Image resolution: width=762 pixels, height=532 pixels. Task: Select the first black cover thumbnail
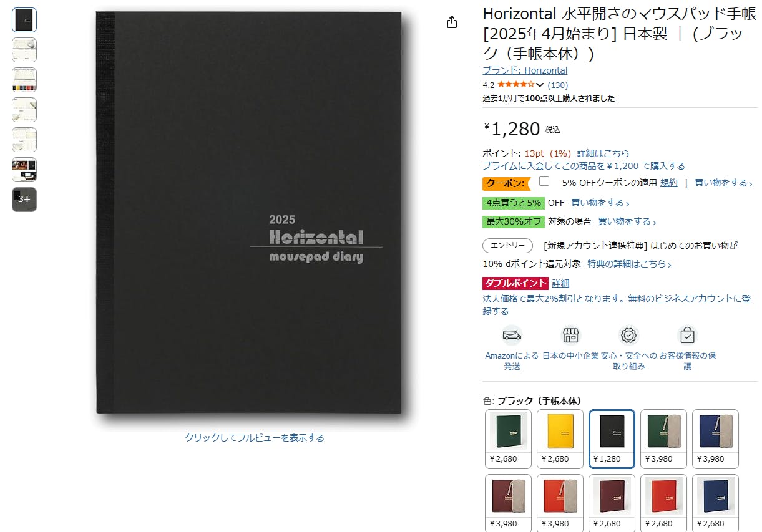coord(24,20)
